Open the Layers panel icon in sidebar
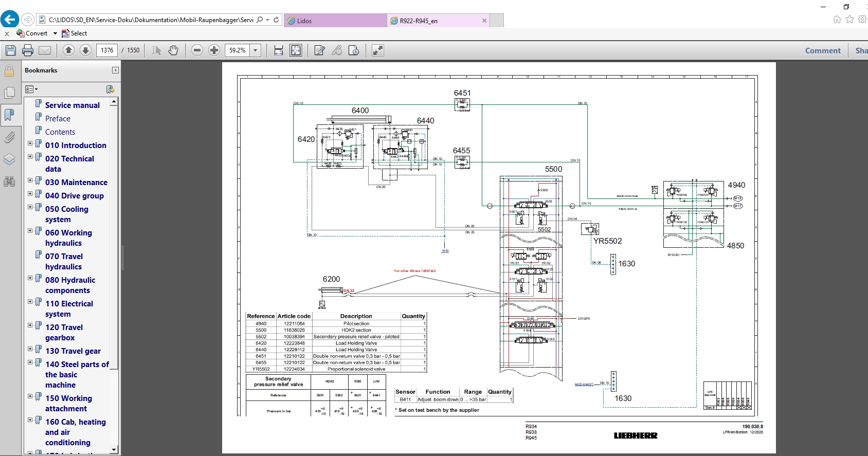 pyautogui.click(x=9, y=159)
